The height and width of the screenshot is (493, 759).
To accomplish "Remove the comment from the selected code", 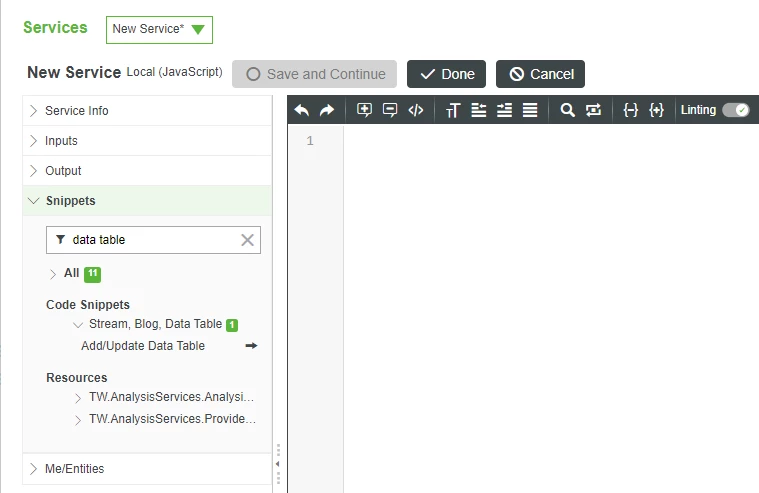I will click(390, 110).
